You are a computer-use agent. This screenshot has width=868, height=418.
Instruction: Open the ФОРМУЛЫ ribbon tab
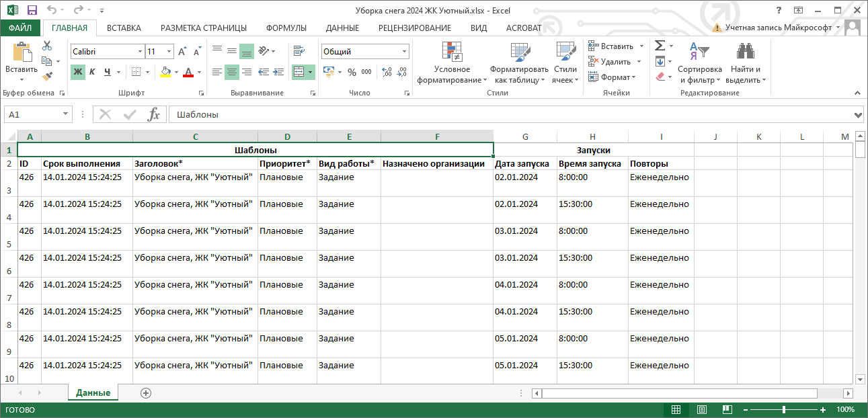(286, 28)
